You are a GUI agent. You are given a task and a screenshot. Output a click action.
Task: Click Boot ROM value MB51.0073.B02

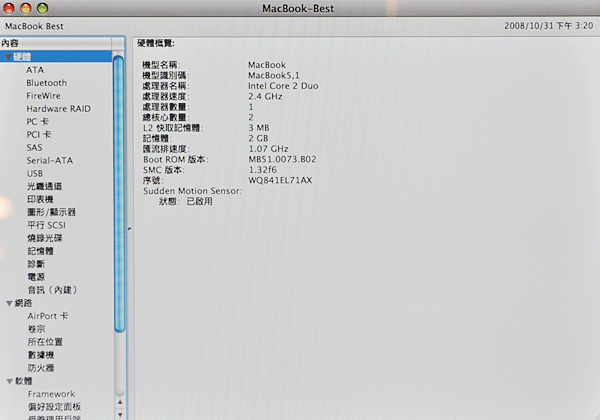click(282, 159)
